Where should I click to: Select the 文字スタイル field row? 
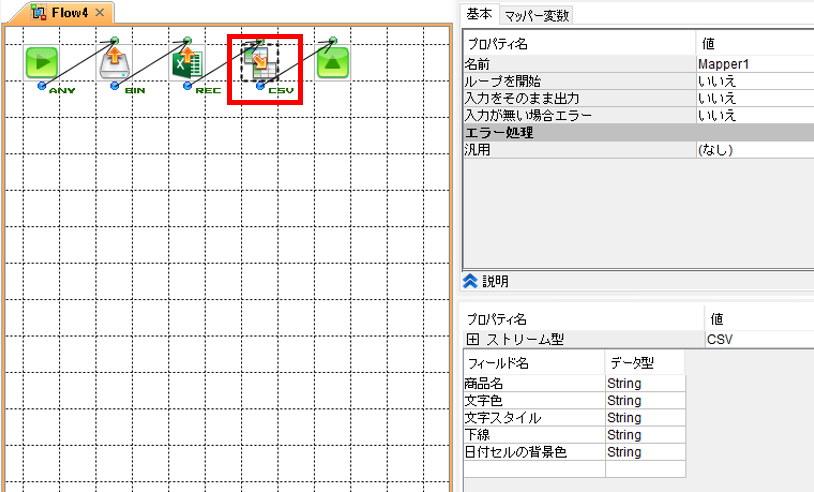pyautogui.click(x=575, y=418)
